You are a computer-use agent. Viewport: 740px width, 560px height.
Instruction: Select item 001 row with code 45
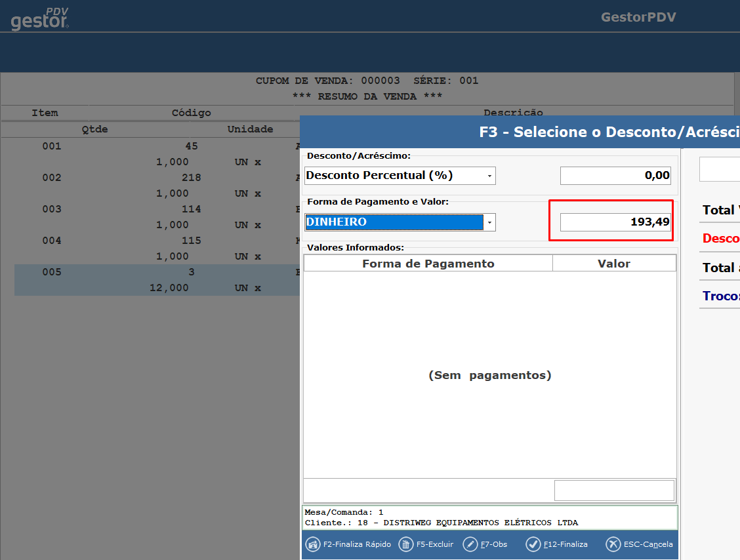pyautogui.click(x=157, y=146)
